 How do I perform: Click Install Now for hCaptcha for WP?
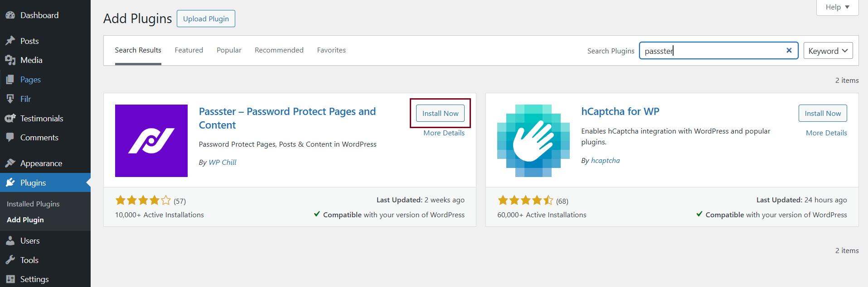(x=822, y=113)
